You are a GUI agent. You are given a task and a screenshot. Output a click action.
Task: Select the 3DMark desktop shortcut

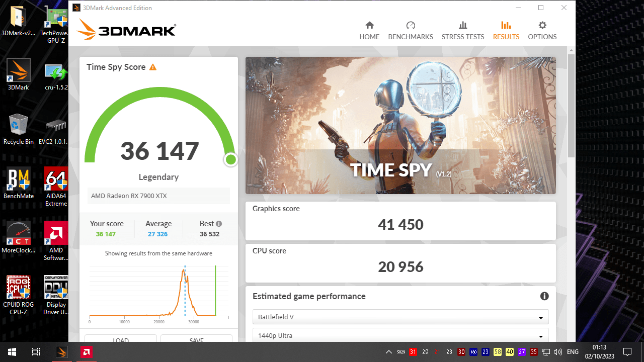[x=19, y=74]
